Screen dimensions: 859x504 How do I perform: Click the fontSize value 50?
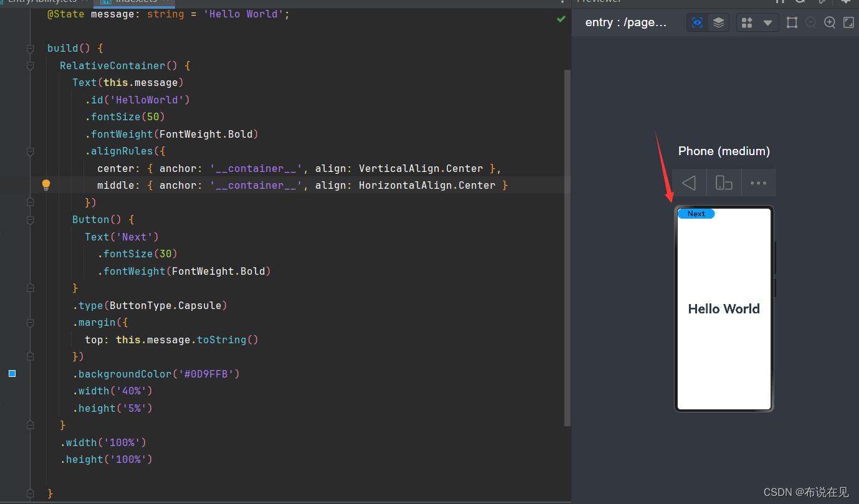[153, 117]
